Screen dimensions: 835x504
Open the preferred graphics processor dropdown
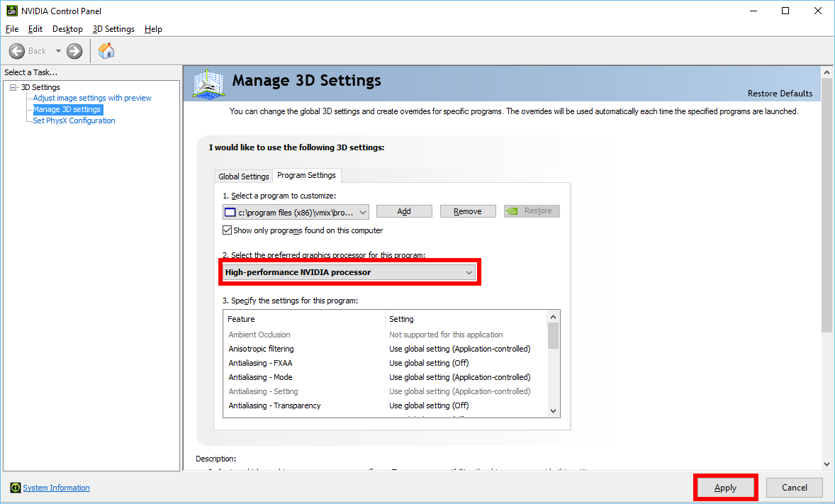pyautogui.click(x=347, y=272)
